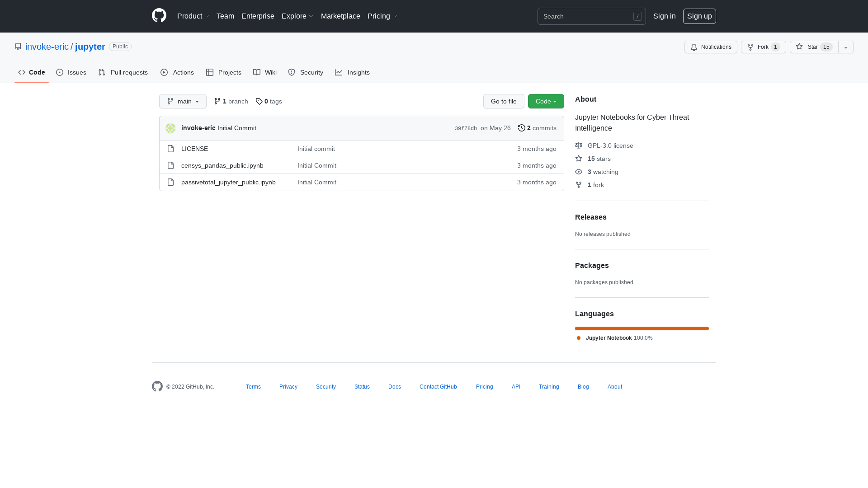Screen dimensions: 868x488
Task: Click Enterprise in the header
Action: 258,16
